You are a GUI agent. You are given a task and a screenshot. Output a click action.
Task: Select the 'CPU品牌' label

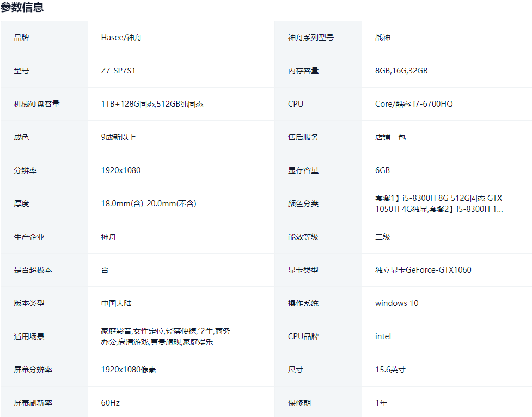click(x=303, y=336)
